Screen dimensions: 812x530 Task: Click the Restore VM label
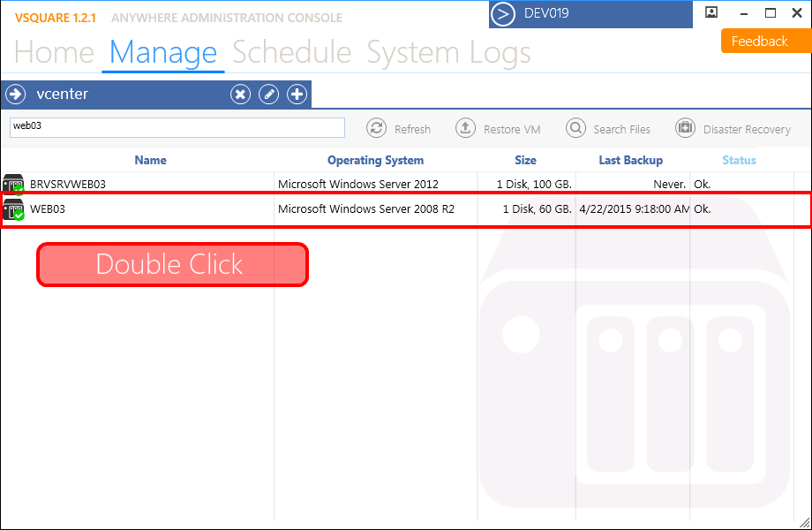click(512, 130)
